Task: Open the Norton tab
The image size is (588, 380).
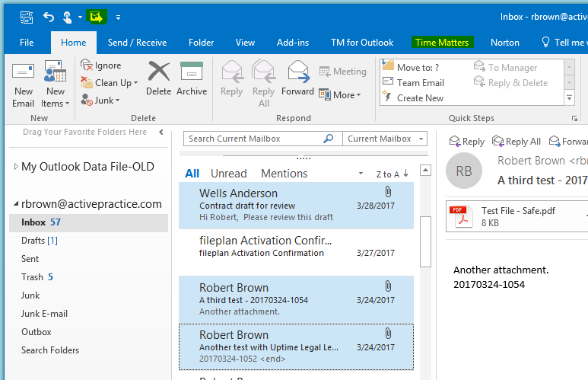Action: [505, 43]
